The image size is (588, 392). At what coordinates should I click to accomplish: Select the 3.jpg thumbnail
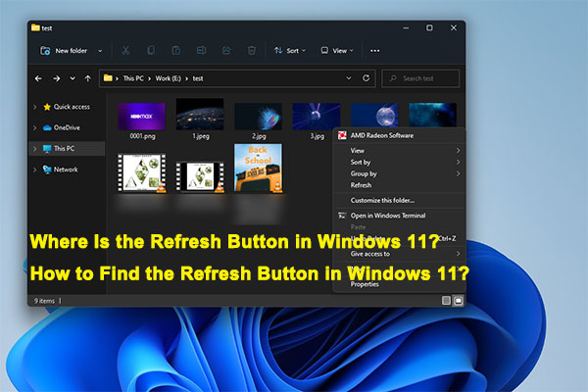317,117
